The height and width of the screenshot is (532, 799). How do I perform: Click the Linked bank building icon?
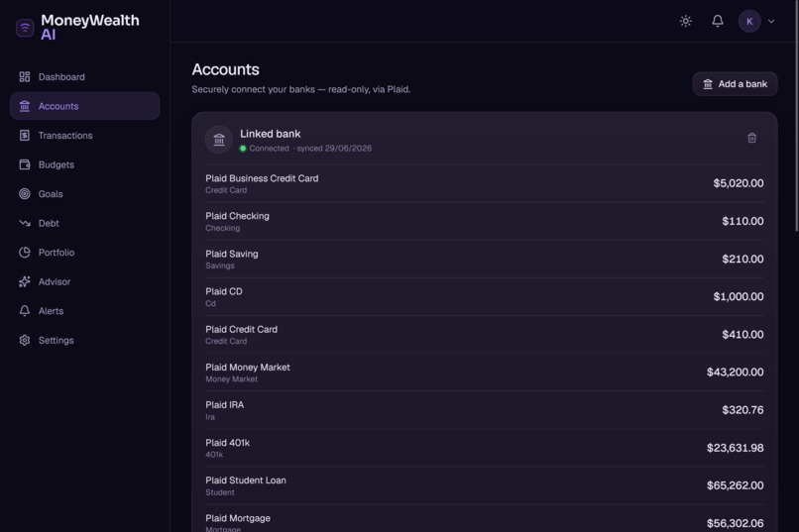(x=219, y=140)
